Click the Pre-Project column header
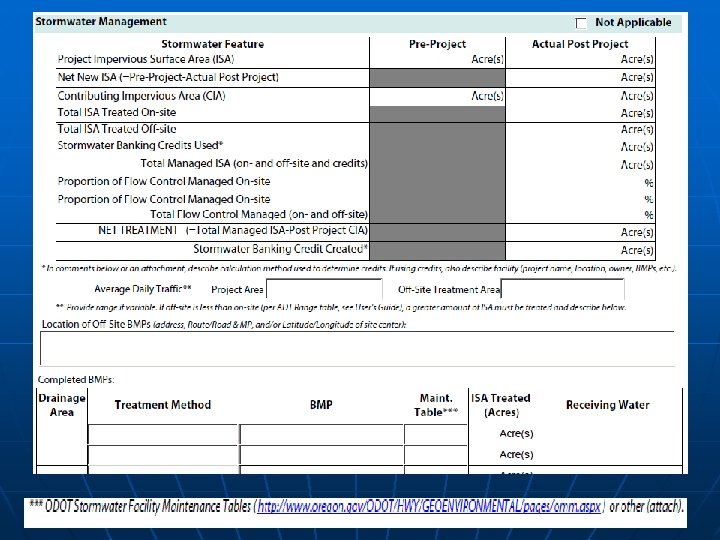The image size is (720, 540). point(437,44)
